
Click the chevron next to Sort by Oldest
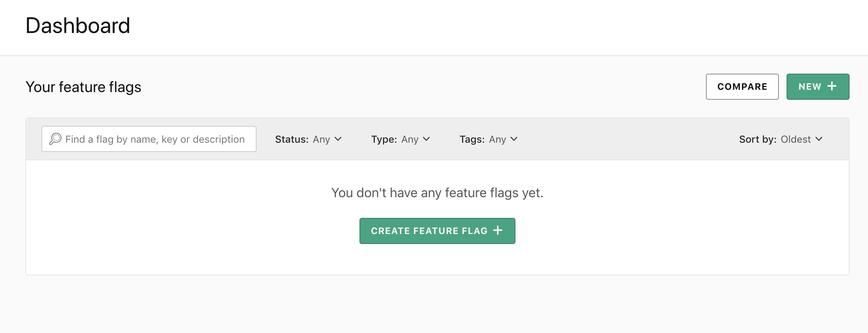818,139
